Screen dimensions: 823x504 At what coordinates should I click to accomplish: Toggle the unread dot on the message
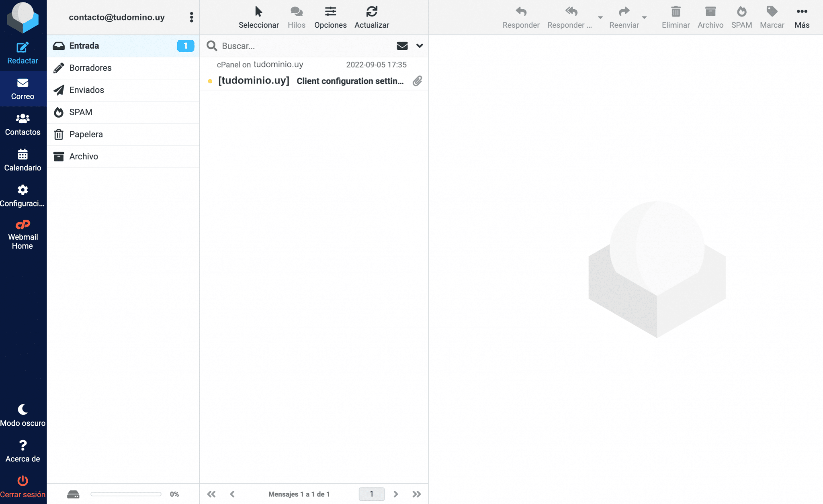click(211, 81)
